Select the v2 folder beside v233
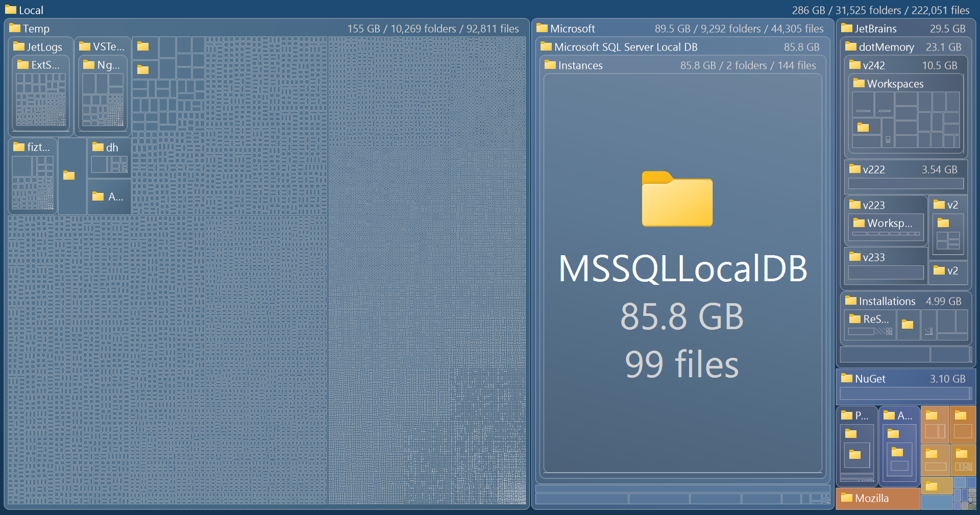This screenshot has height=515, width=980. coord(939,271)
